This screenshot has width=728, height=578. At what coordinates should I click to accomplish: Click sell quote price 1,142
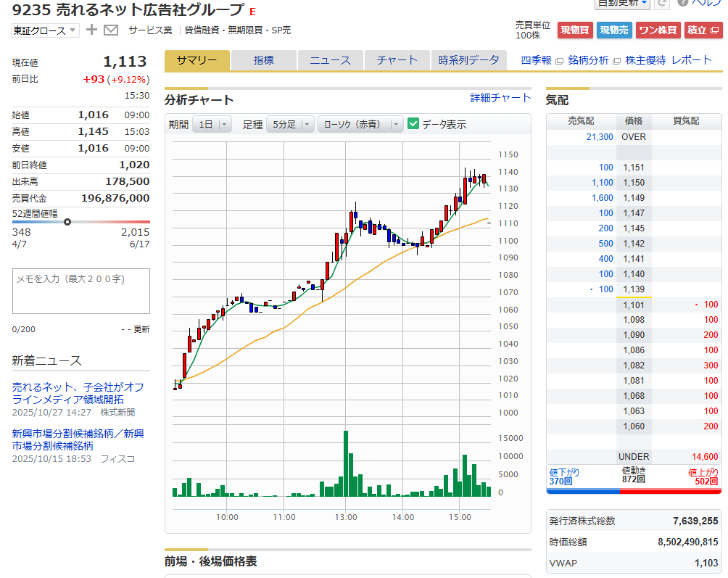point(634,244)
